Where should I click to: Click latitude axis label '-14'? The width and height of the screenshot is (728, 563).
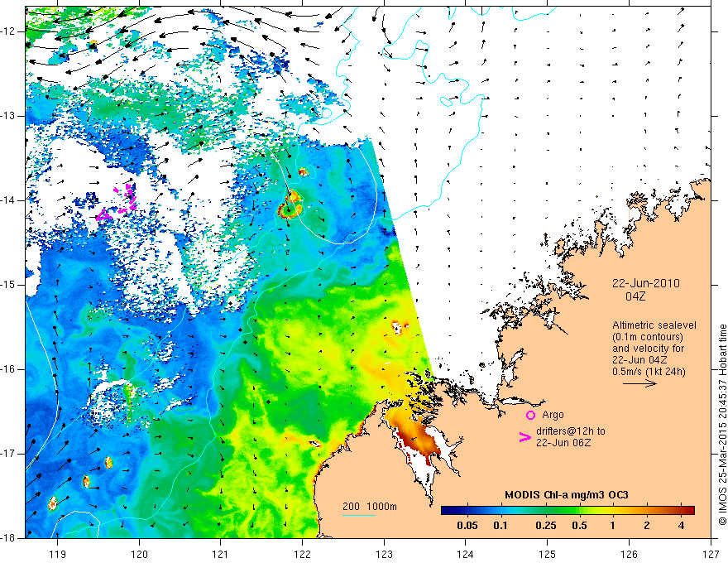(x=9, y=200)
